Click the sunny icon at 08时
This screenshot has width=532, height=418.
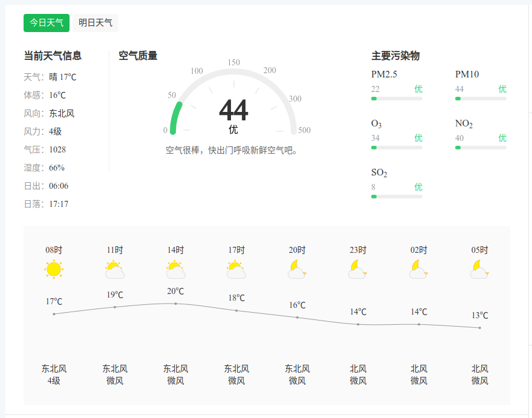click(x=54, y=269)
